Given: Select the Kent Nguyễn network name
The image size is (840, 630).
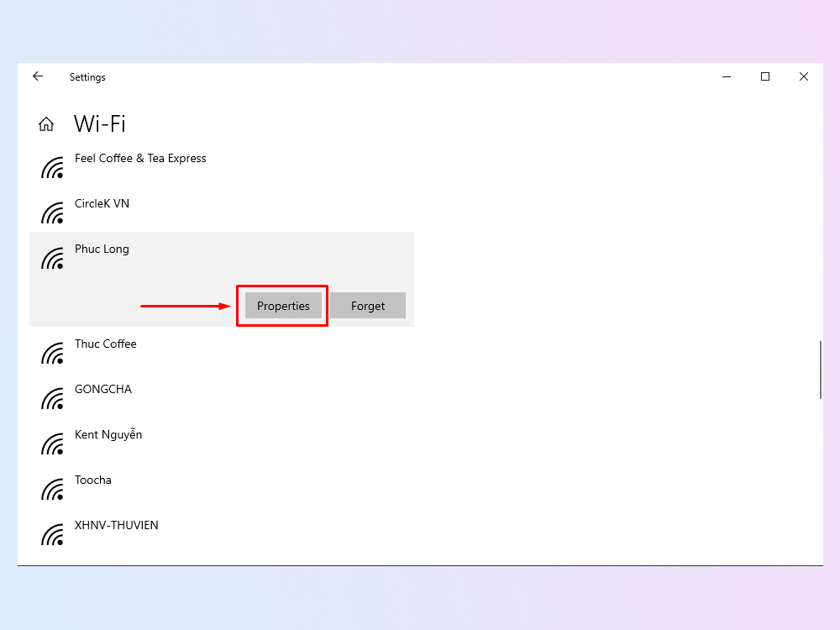Looking at the screenshot, I should point(108,434).
